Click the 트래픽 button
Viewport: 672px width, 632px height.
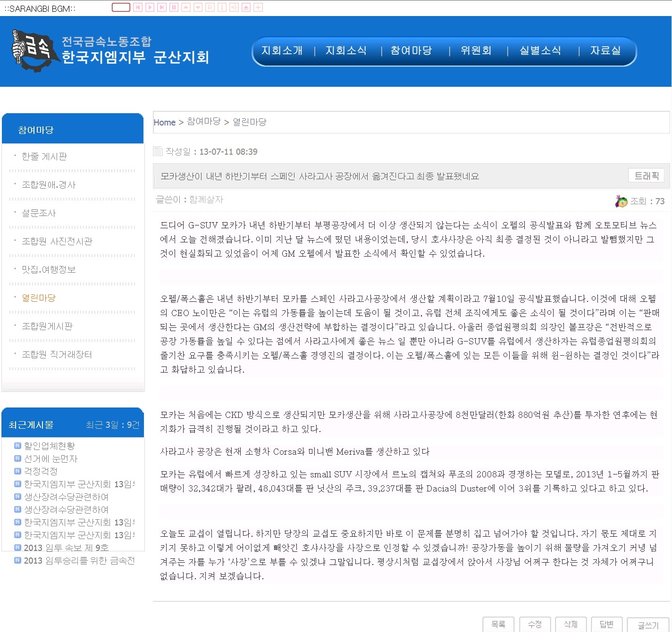647,175
